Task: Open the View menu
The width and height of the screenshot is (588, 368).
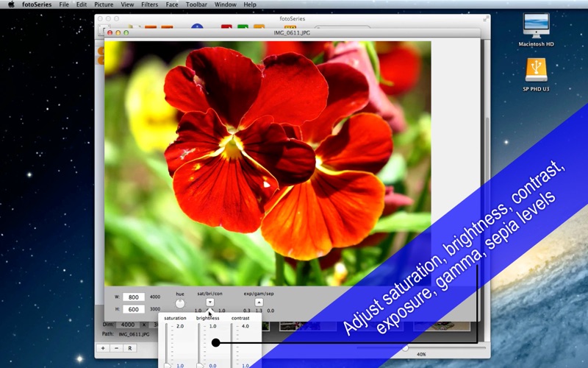Action: [127, 4]
